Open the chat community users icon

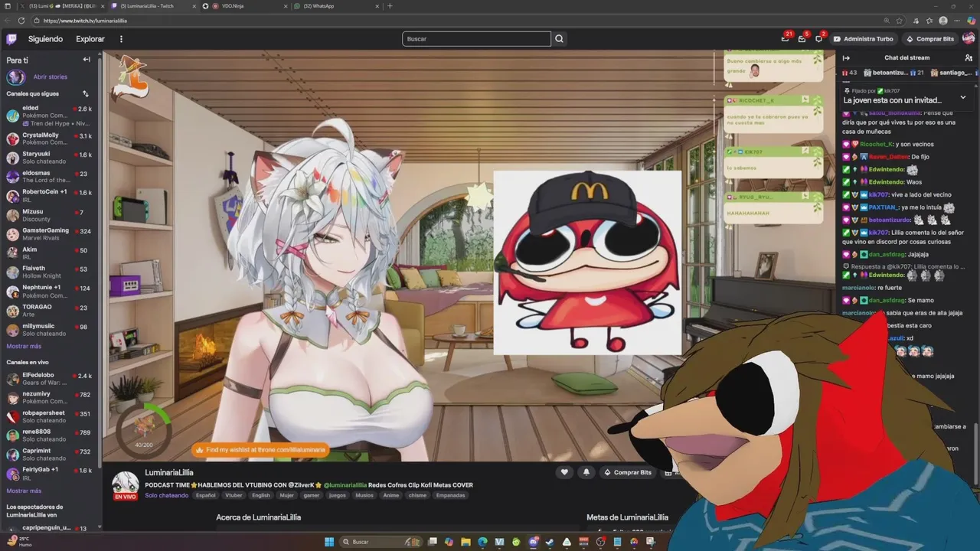969,57
